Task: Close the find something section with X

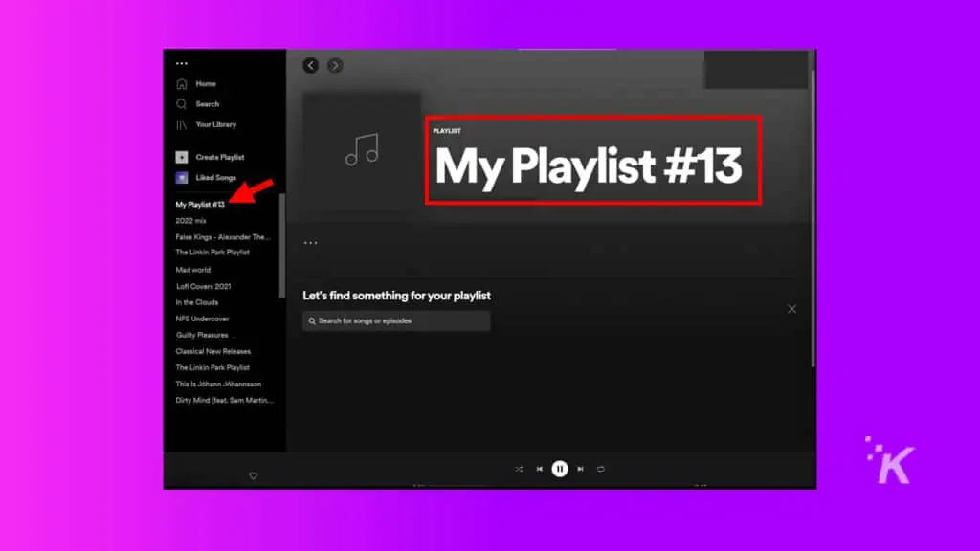Action: [x=791, y=309]
